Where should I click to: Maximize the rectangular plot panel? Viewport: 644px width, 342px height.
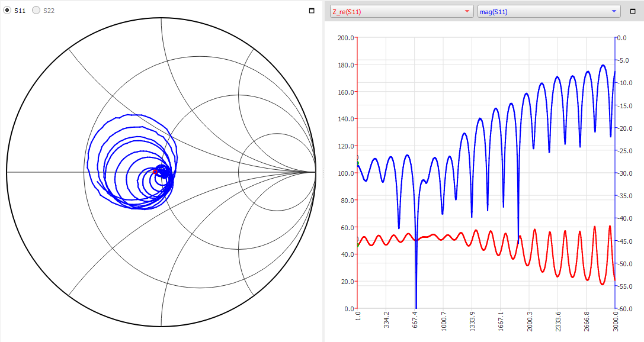coord(633,11)
